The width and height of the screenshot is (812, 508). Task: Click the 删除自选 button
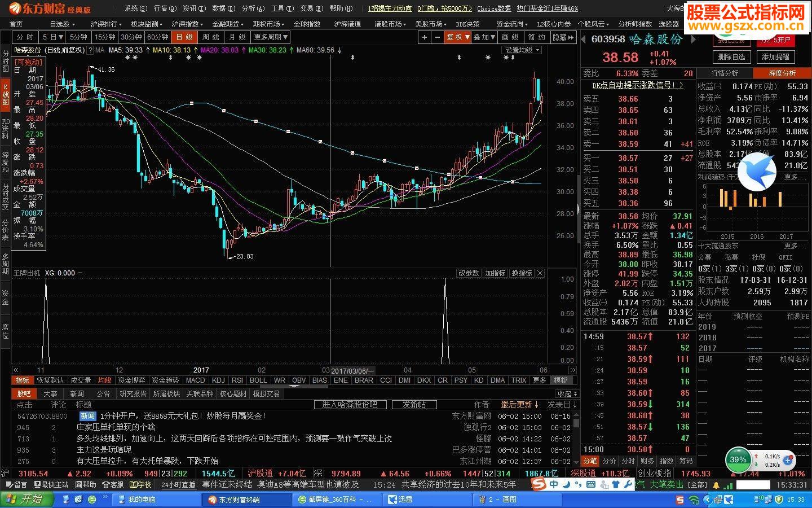coord(731,57)
